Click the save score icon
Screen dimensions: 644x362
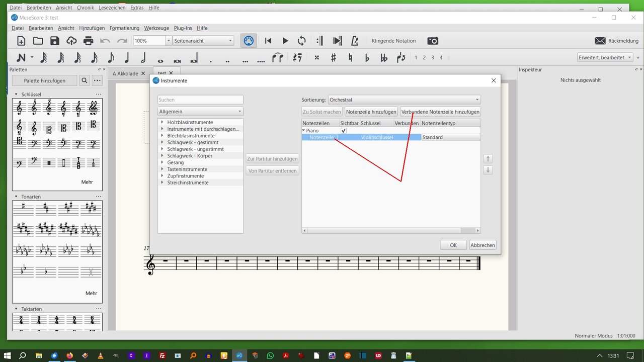coord(55,41)
